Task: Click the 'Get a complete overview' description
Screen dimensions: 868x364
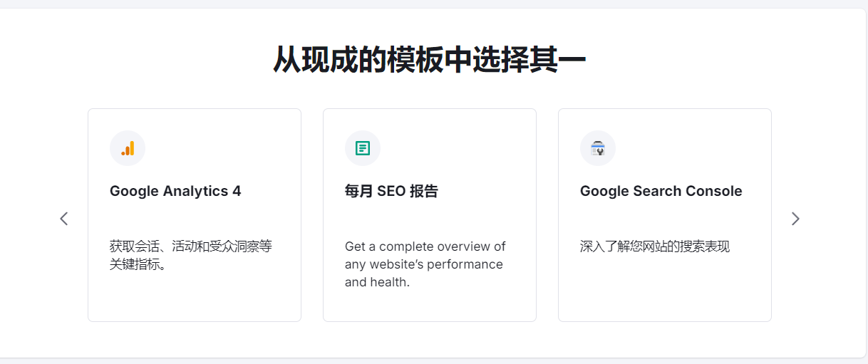Action: click(425, 246)
